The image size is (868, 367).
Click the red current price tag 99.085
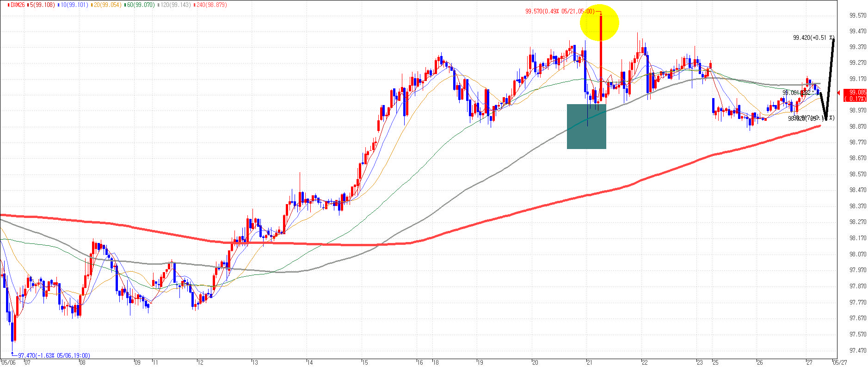855,95
